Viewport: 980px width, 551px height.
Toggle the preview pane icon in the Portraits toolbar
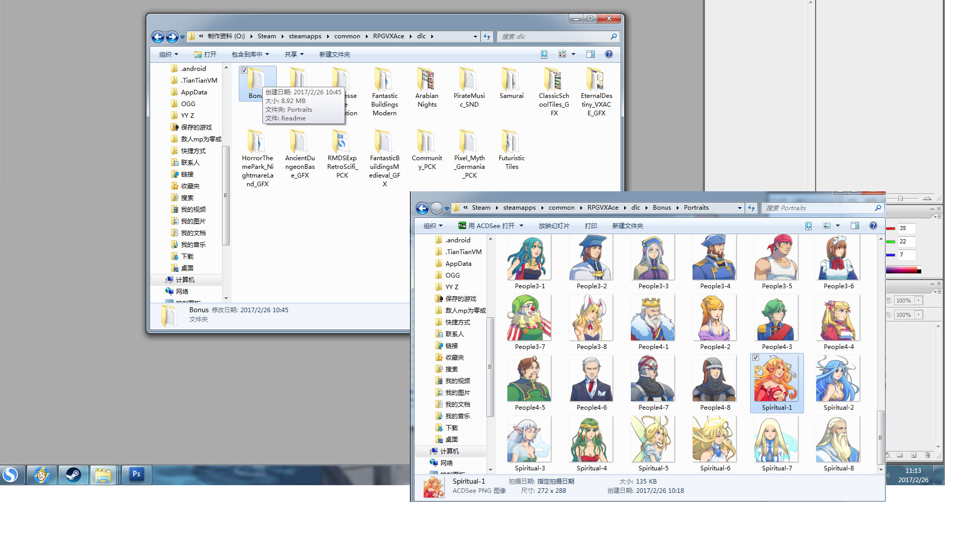coord(855,226)
